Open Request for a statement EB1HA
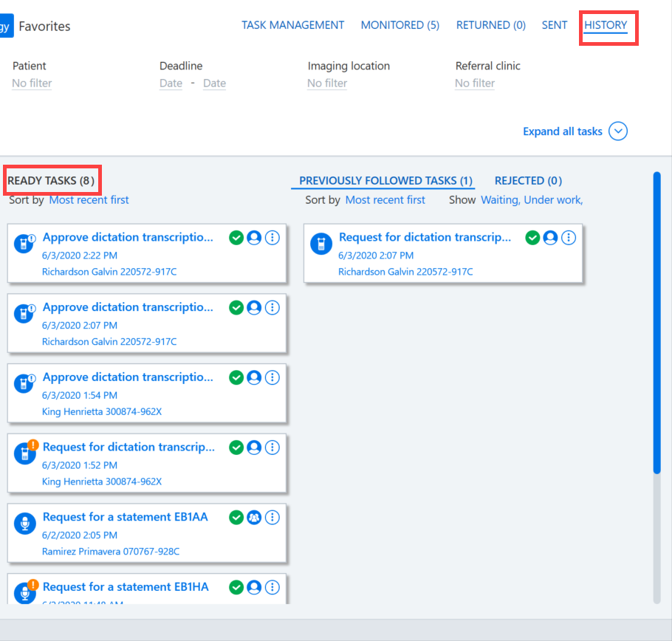Screen dimensions: 672x641 pos(126,587)
